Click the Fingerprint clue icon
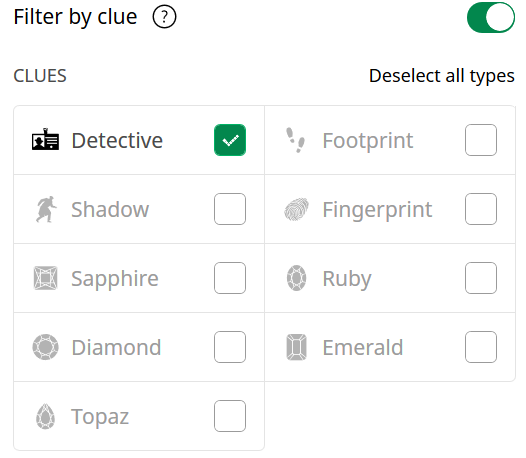The image size is (526, 458). coord(297,209)
